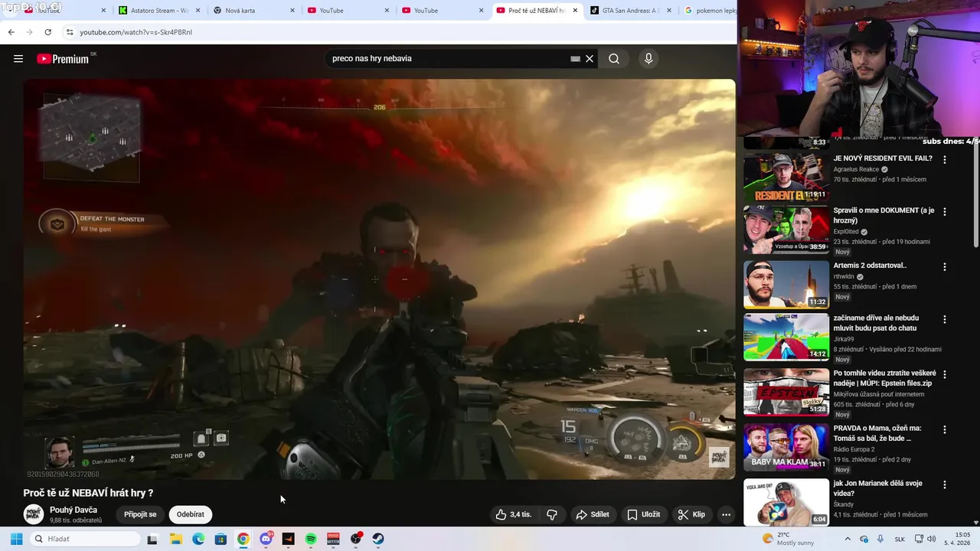Viewport: 980px width, 551px height.
Task: Switch to GTA San Andreas tab
Action: click(630, 11)
